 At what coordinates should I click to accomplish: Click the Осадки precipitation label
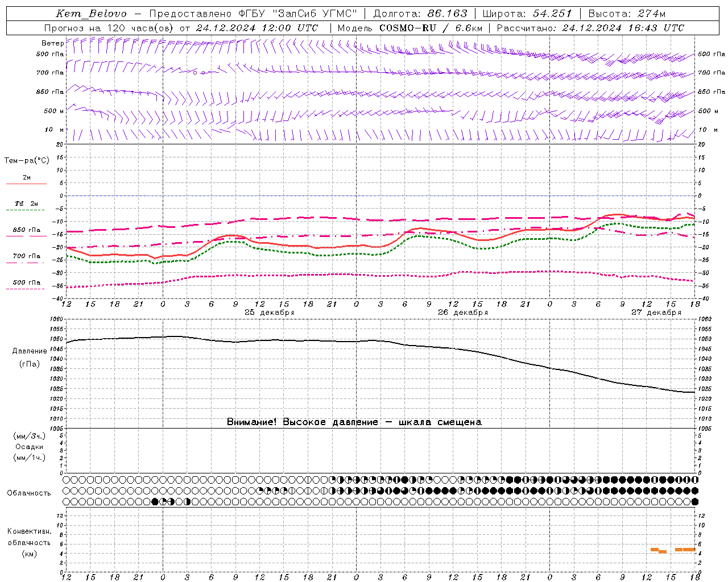[30, 447]
